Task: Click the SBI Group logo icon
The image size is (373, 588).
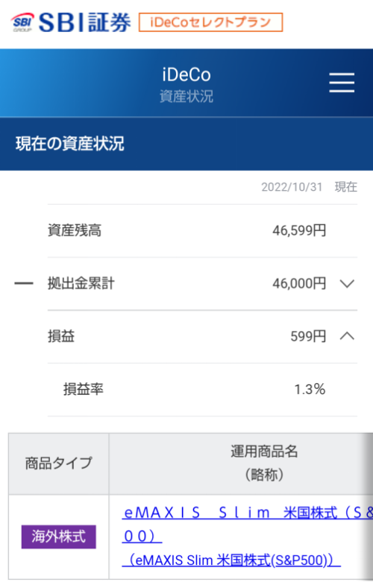Action: point(22,22)
